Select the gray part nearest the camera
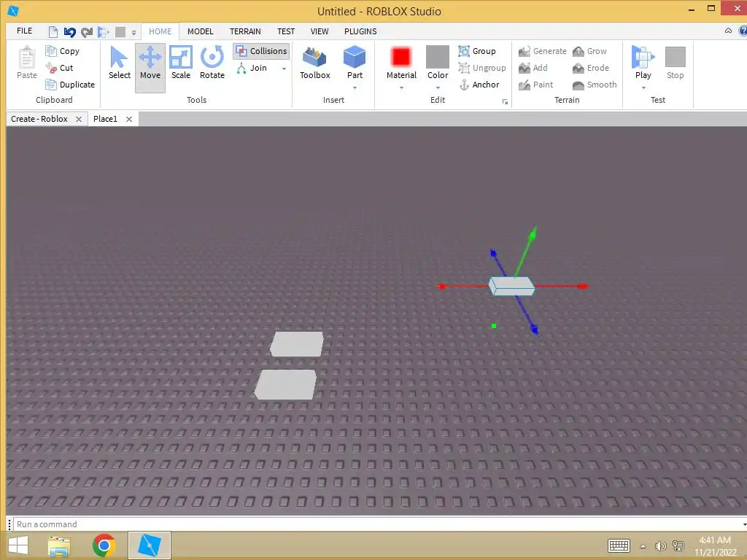Image resolution: width=747 pixels, height=560 pixels. (x=285, y=384)
